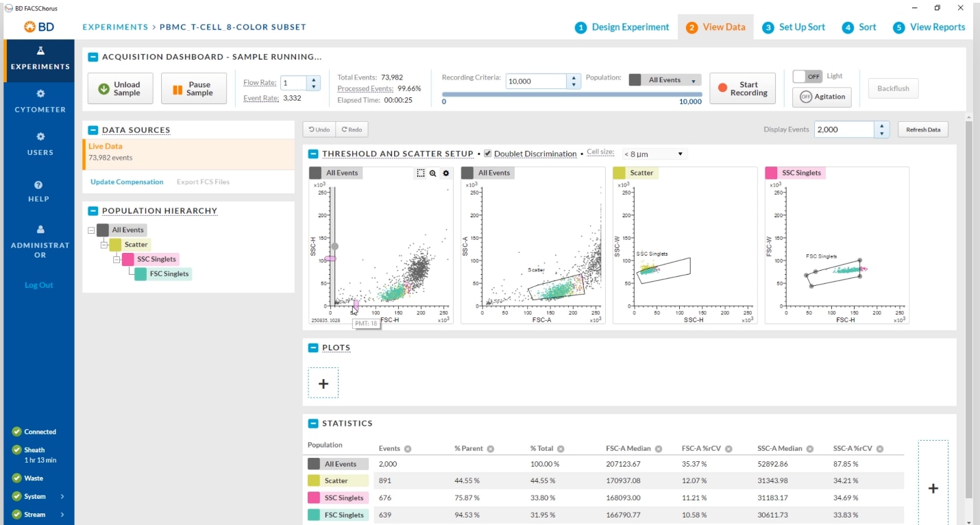This screenshot has height=525, width=980.
Task: Open the Cytometer gear icon
Action: (x=40, y=94)
